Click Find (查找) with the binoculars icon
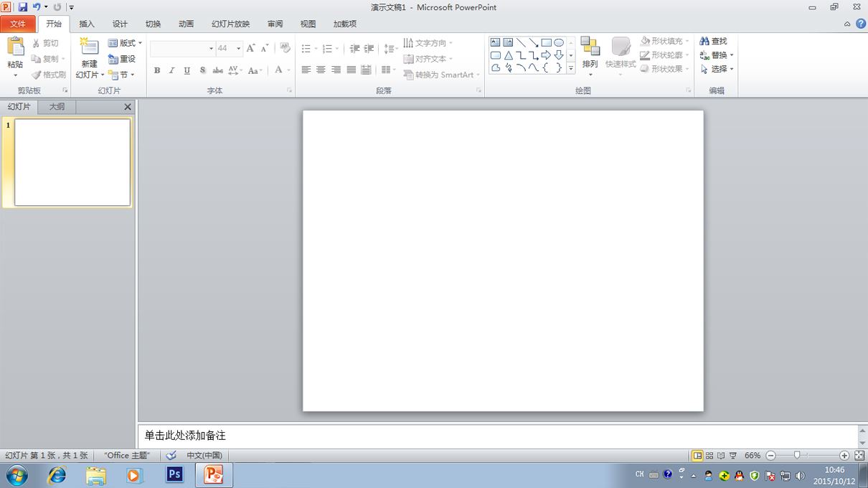This screenshot has height=488, width=868. pyautogui.click(x=713, y=42)
